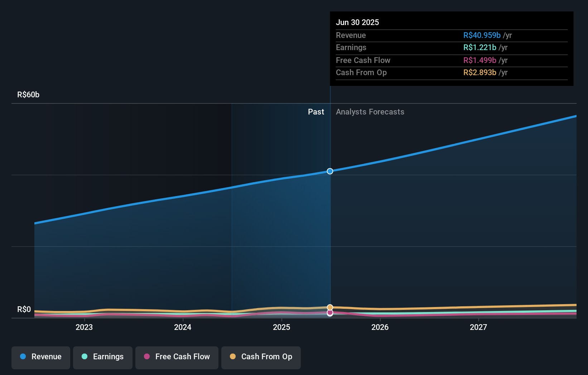Click the 2027 x-axis label

[478, 327]
